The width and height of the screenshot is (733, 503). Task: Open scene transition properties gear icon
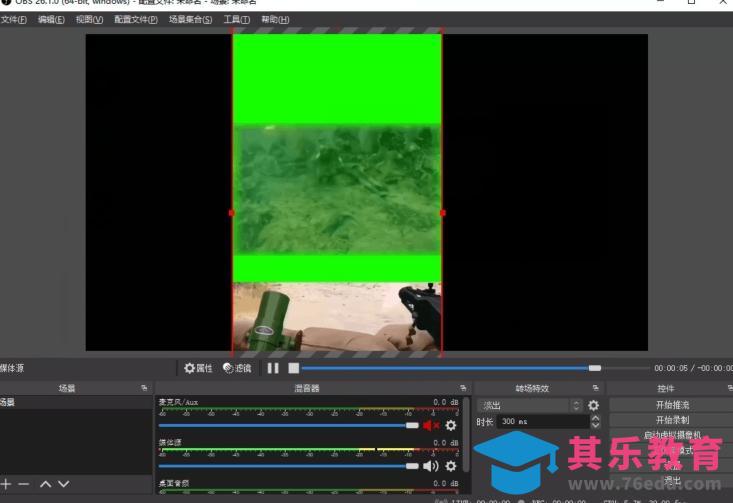point(593,405)
